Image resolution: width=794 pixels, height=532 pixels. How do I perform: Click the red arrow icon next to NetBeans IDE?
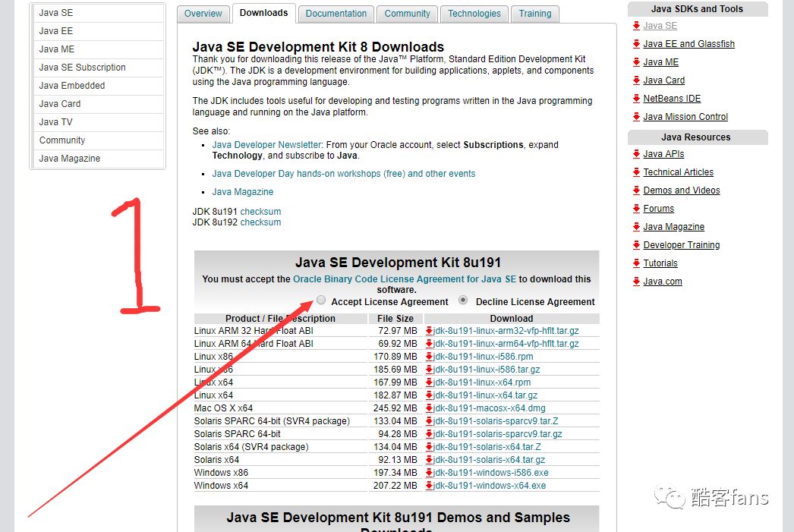[637, 99]
